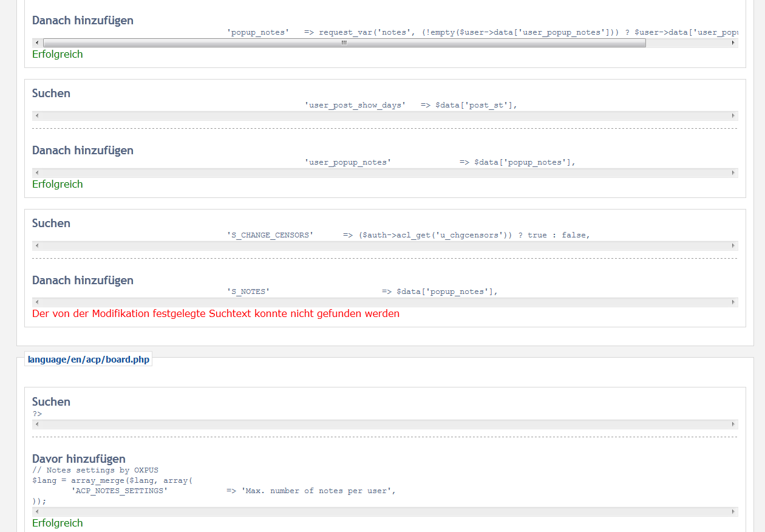Click the red search text not found error
Image resolution: width=765 pixels, height=532 pixels.
pyautogui.click(x=216, y=314)
